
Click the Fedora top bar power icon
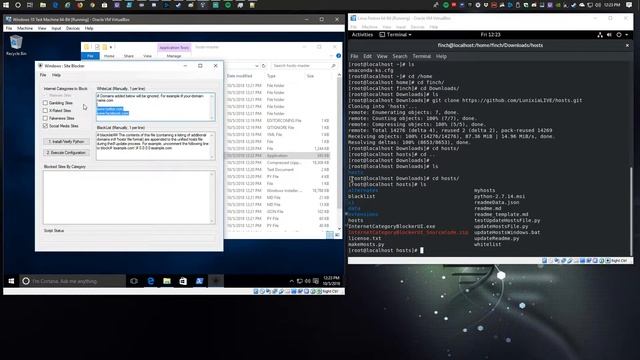[x=619, y=35]
